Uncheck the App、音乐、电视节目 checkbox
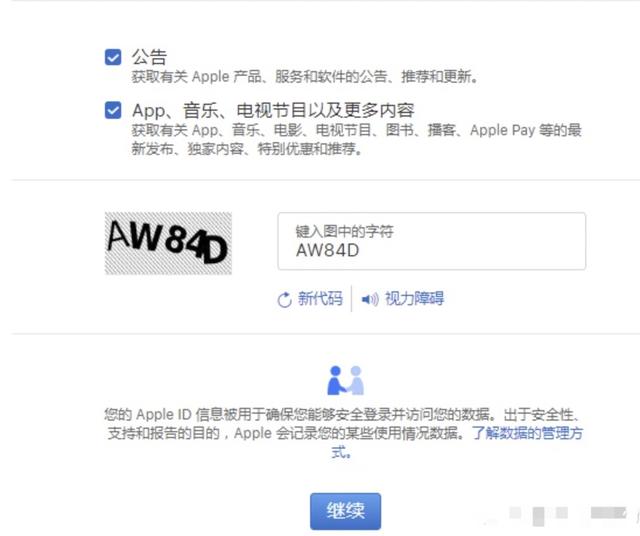This screenshot has height=536, width=640. point(113,110)
